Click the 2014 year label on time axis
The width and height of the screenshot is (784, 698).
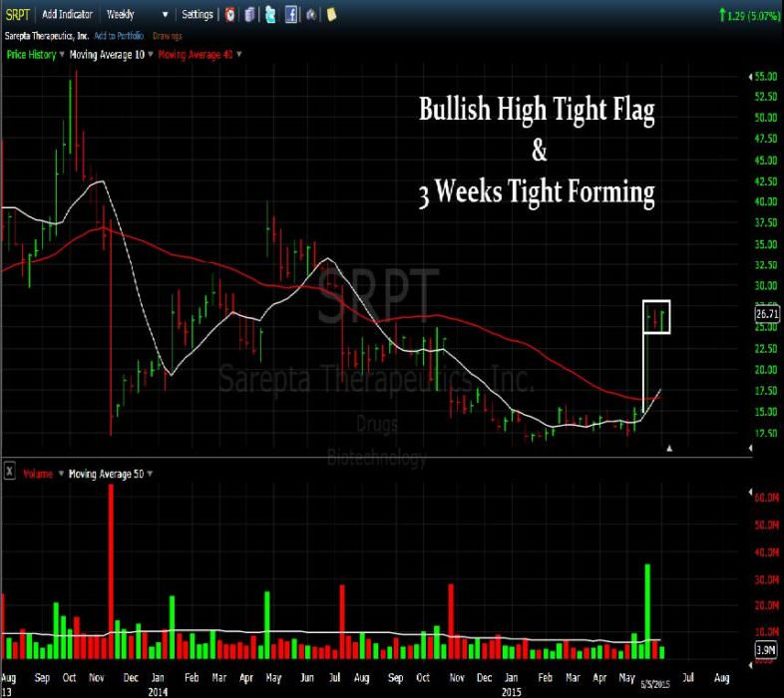click(158, 691)
